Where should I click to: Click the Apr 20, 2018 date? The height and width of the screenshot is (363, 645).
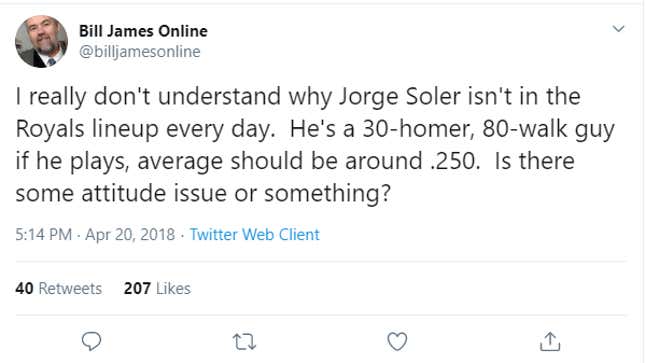(x=130, y=234)
